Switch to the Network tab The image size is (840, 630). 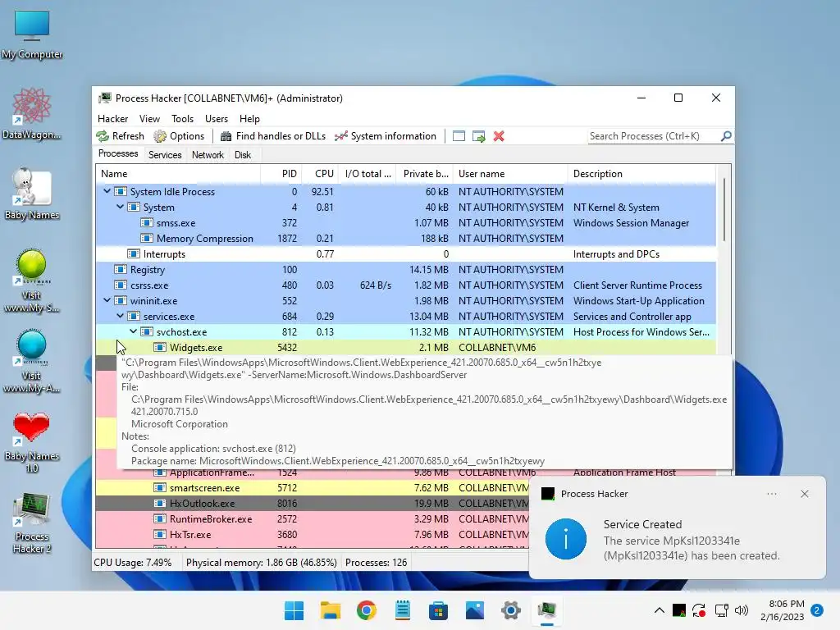coord(208,155)
